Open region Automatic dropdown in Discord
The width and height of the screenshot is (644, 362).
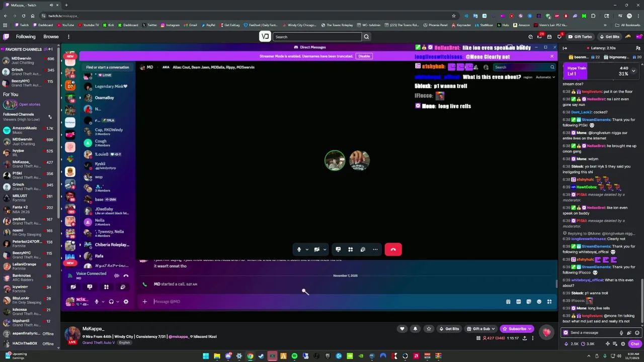coord(545,77)
